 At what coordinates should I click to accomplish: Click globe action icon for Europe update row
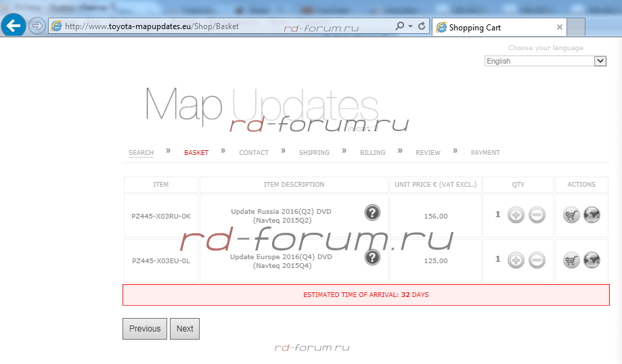[x=592, y=260]
